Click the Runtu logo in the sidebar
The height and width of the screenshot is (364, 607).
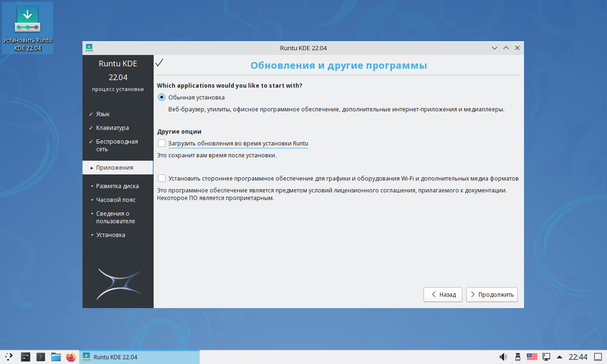(118, 284)
